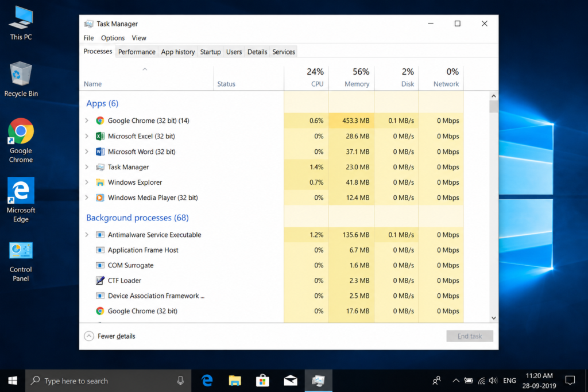
Task: Select the Recycle Bin desktop icon
Action: 21,79
